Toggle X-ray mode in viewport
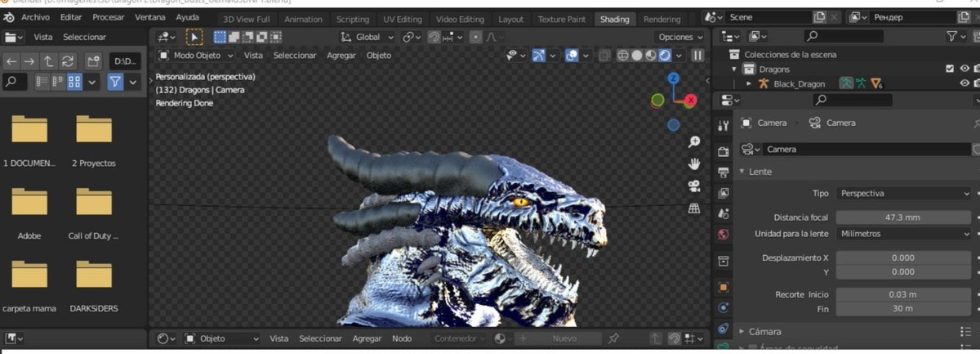Screen dimensions: 980x354 pyautogui.click(x=605, y=55)
